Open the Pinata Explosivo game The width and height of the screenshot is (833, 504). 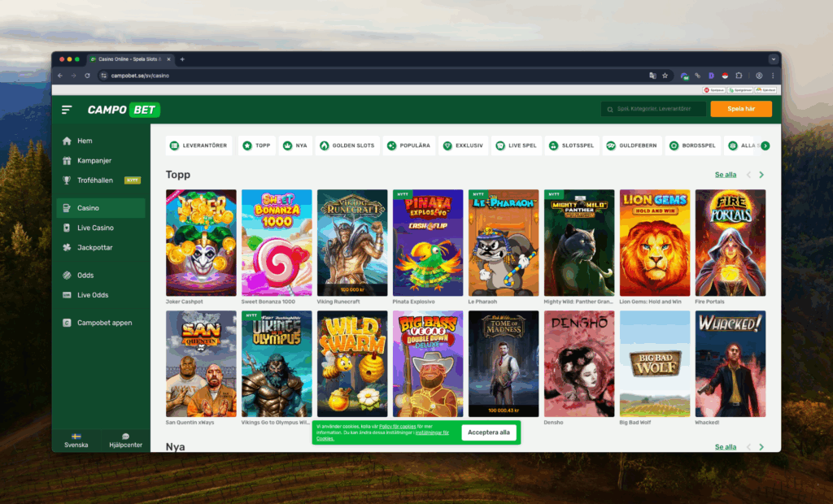point(428,243)
